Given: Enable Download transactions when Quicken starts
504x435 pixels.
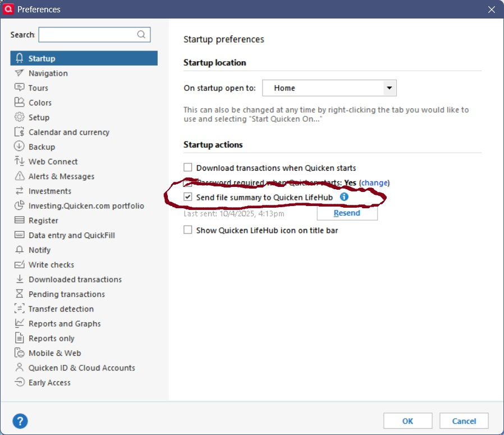Looking at the screenshot, I should (x=187, y=167).
